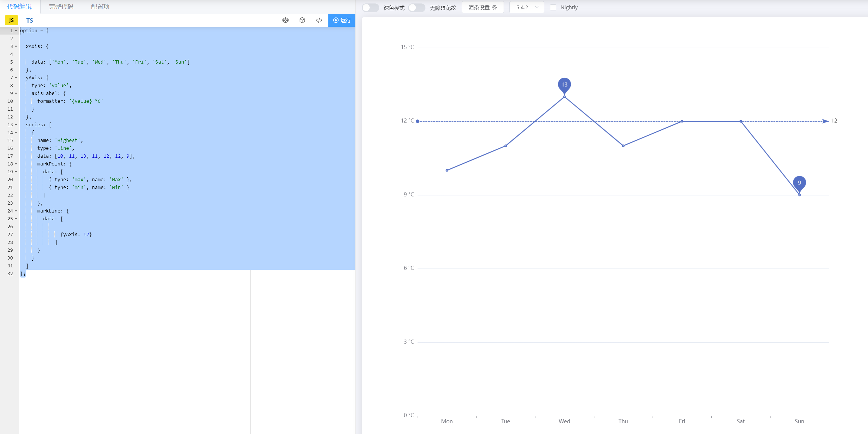This screenshot has width=868, height=434.
Task: Collapse the markPoint block at line 18
Action: coord(15,164)
